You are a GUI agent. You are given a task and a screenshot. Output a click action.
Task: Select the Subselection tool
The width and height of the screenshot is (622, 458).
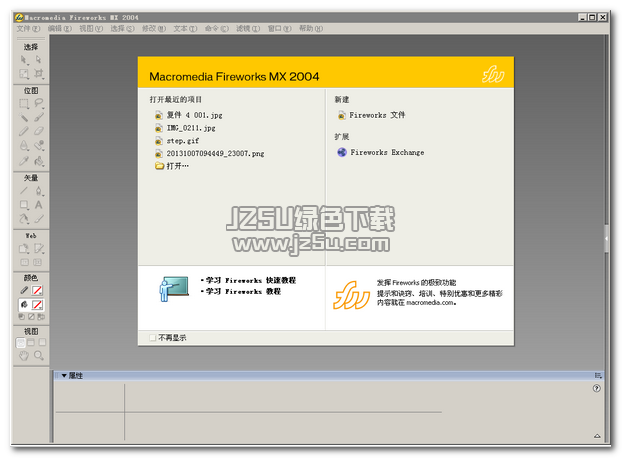point(38,59)
